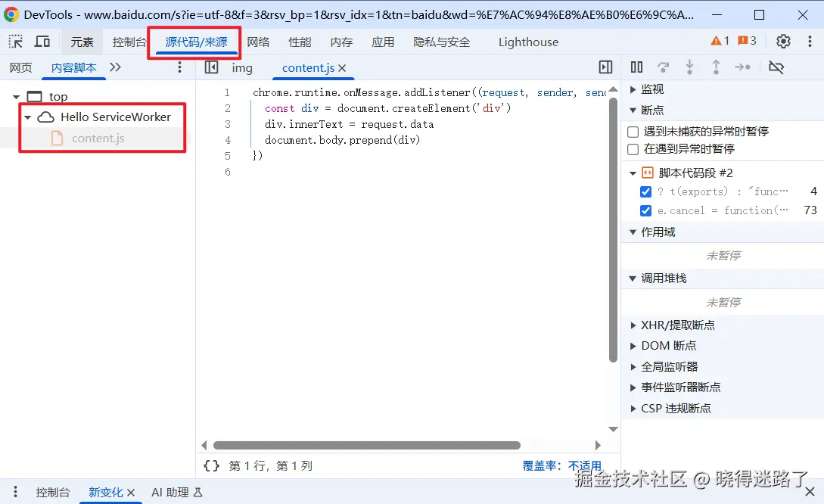Expand the DOM 断点 section

pos(633,346)
